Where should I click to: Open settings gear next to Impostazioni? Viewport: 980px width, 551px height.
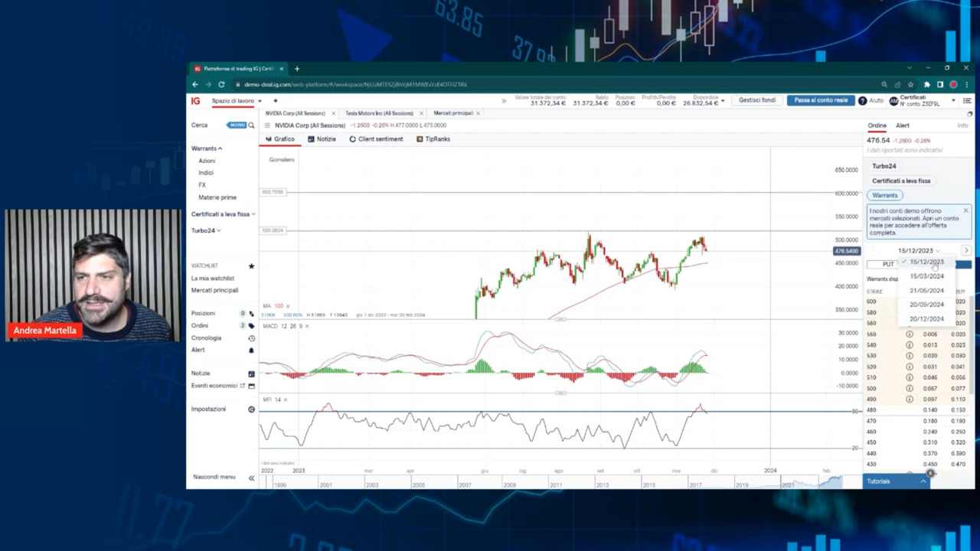(x=251, y=409)
